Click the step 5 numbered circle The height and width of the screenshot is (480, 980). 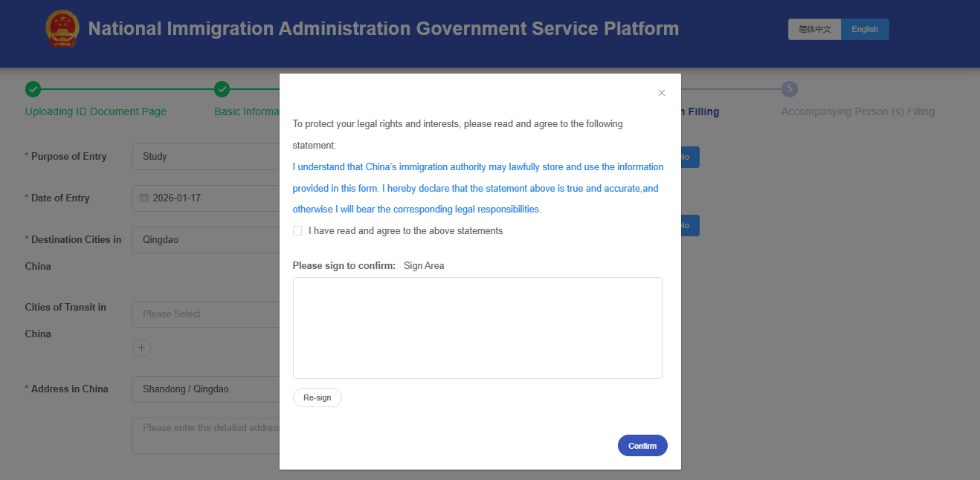(789, 89)
